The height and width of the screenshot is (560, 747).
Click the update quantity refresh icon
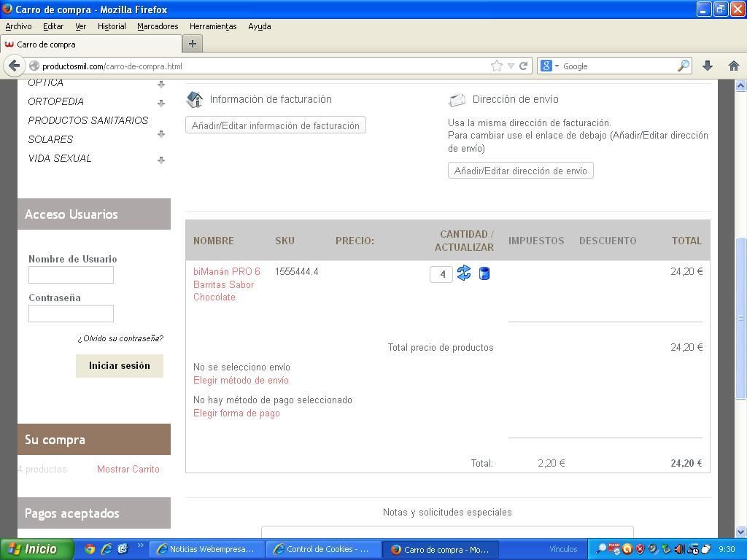coord(463,273)
